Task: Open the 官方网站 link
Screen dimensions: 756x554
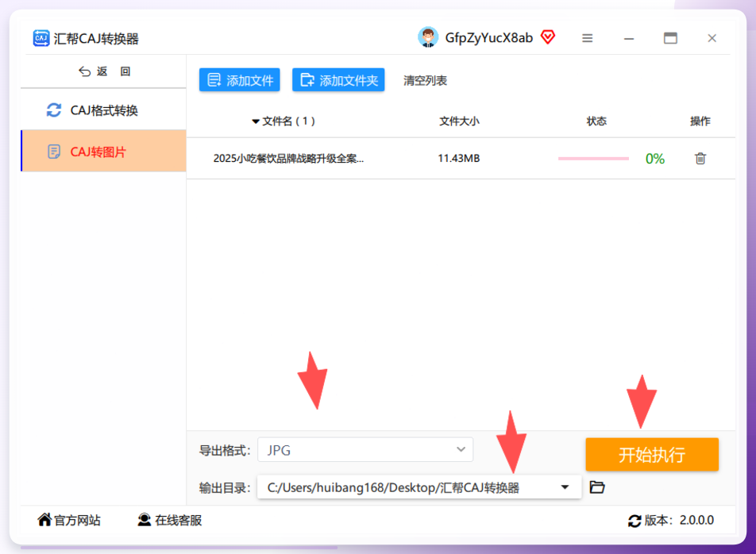Action: [69, 521]
